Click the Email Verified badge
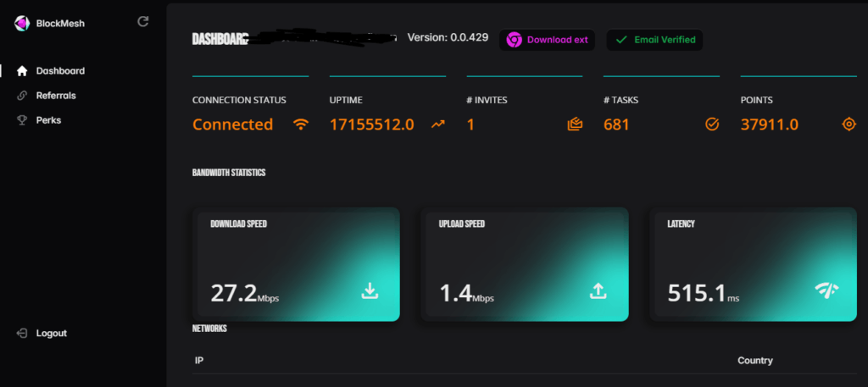Screen dimensions: 868x387 654,40
